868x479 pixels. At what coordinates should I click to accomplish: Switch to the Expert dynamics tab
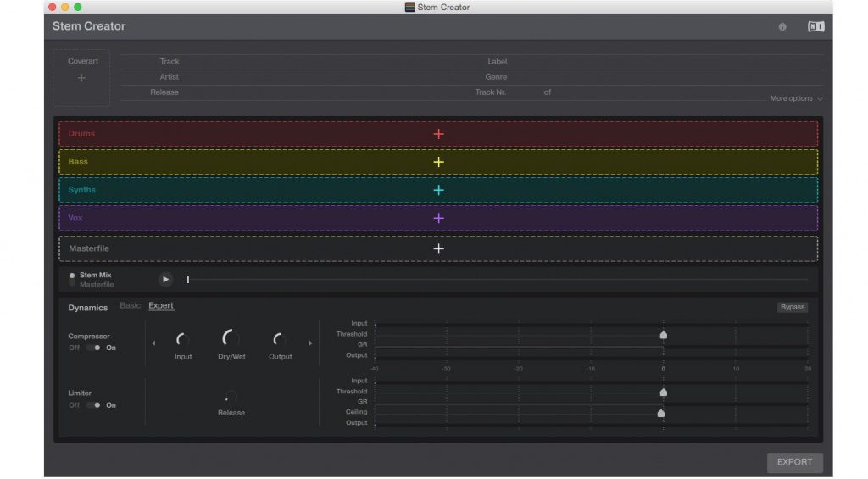pos(161,306)
